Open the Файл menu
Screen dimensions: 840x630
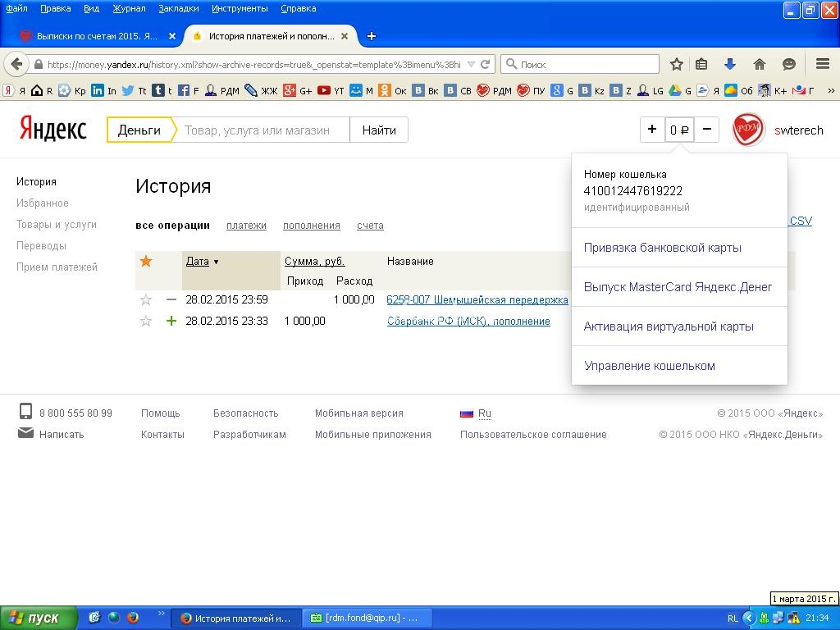click(x=16, y=8)
